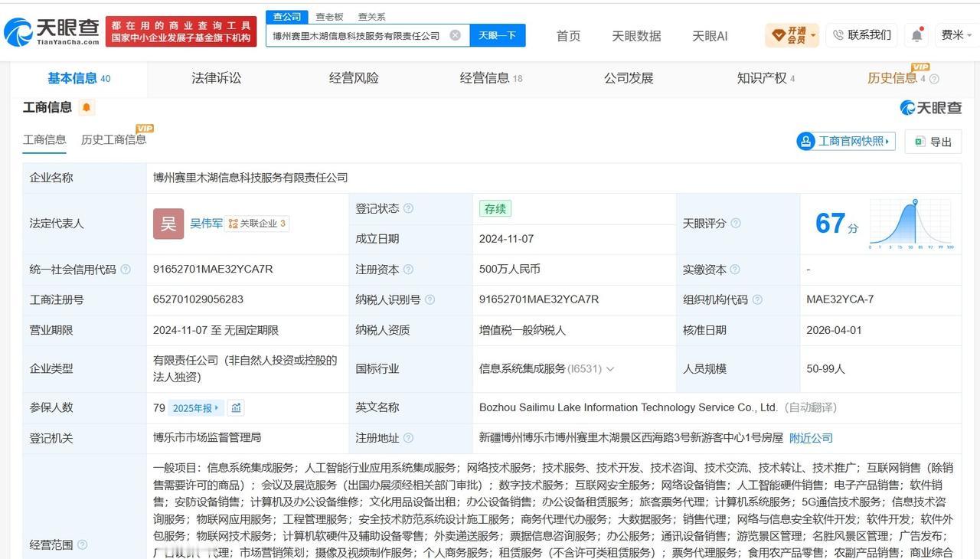Switch to 查关系 search tab
The height and width of the screenshot is (559, 980).
click(371, 17)
